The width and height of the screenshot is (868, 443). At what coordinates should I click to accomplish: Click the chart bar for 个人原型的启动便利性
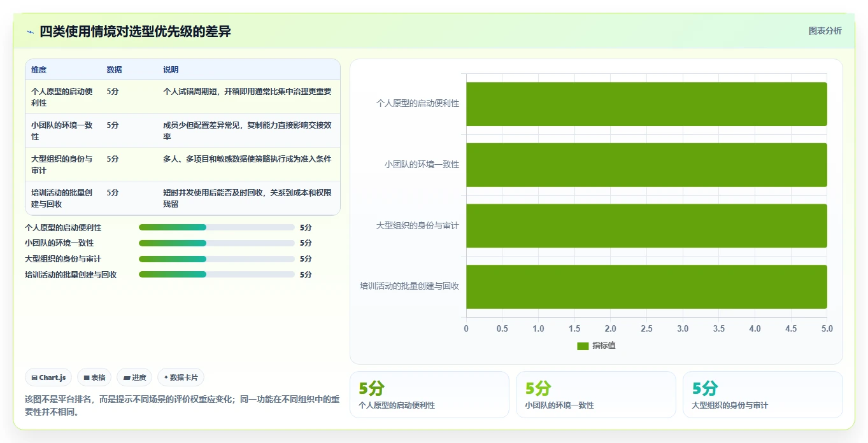(646, 104)
